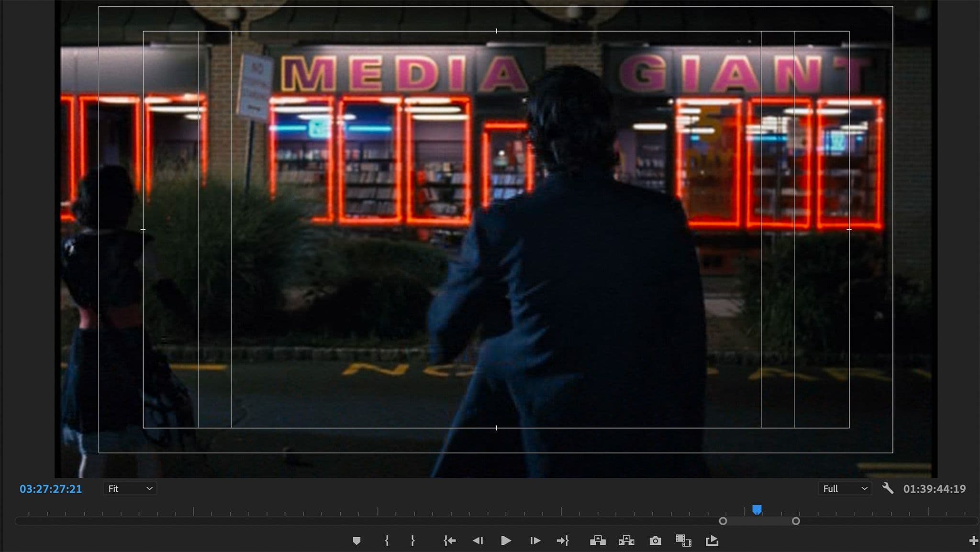Mark Out point with right brace icon
Viewport: 980px width, 552px height.
[x=412, y=541]
